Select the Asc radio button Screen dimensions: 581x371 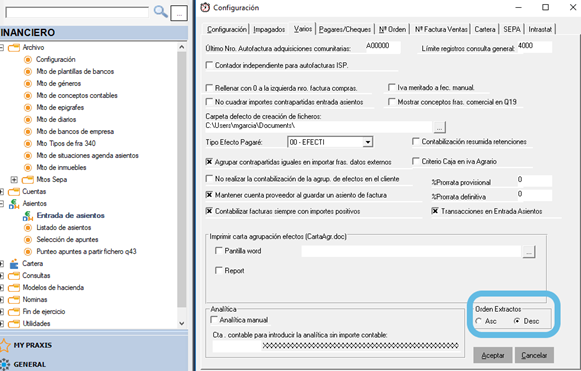tap(479, 321)
